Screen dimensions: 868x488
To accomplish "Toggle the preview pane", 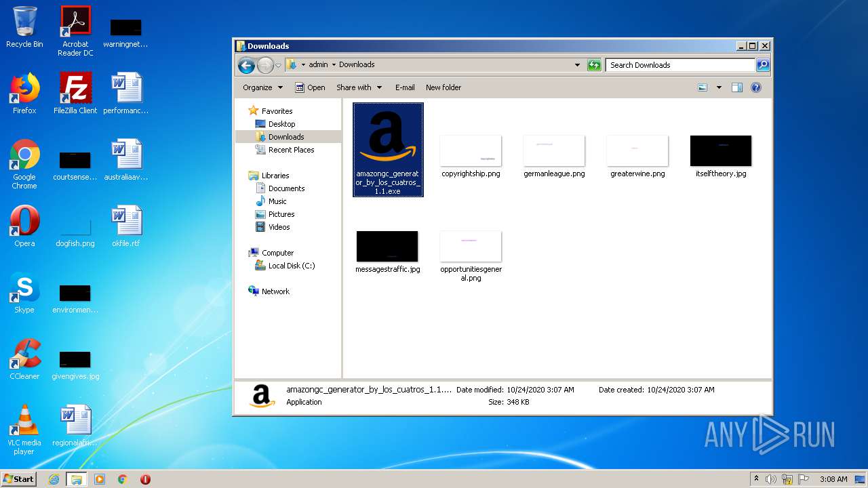I will (737, 87).
